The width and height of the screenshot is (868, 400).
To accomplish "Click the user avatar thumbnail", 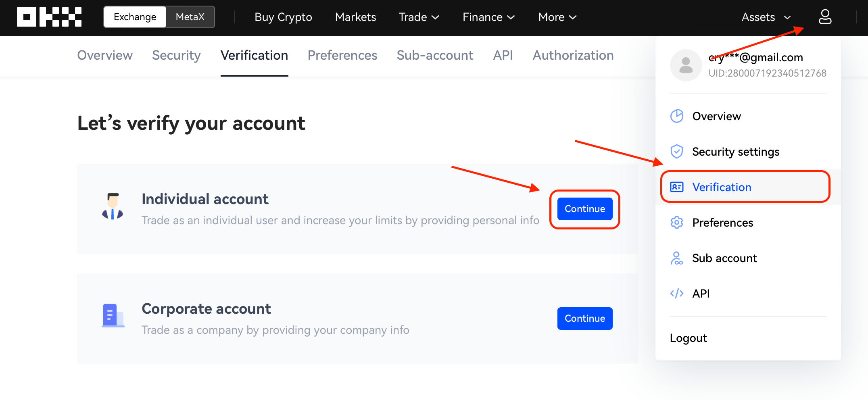I will [x=686, y=65].
